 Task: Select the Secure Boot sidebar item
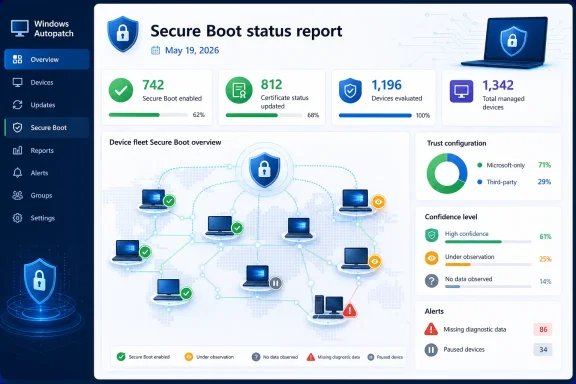click(47, 128)
